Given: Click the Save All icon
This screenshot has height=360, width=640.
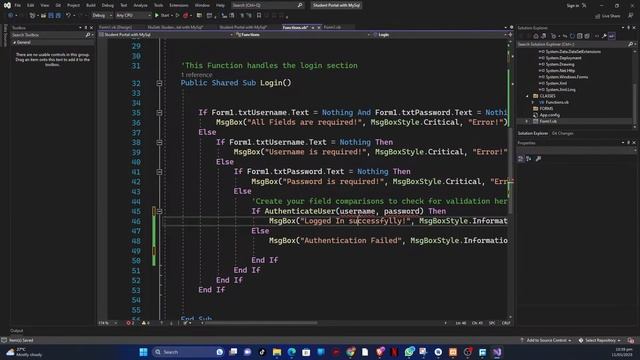Looking at the screenshot, I should pyautogui.click(x=58, y=16).
